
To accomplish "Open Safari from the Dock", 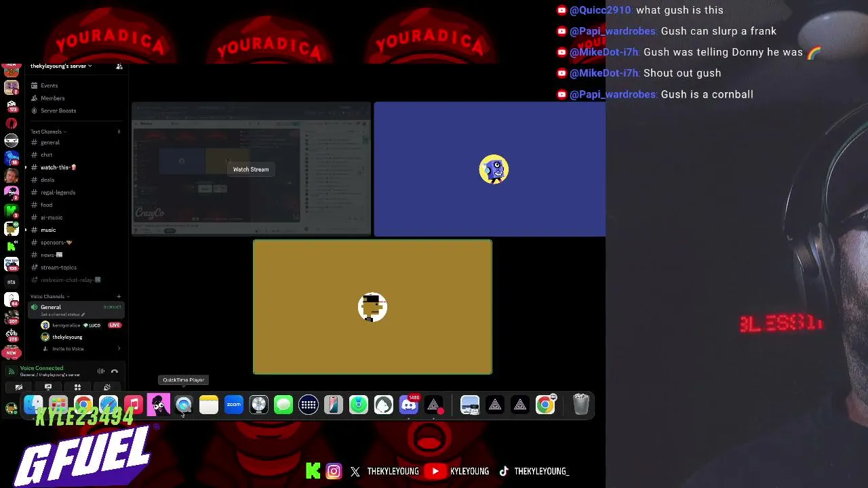I will pos(108,405).
